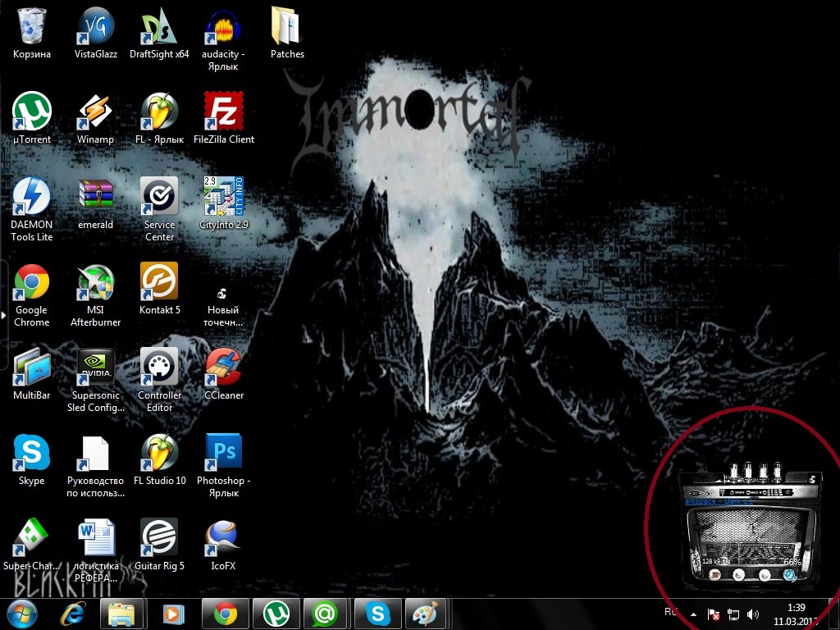The height and width of the screenshot is (630, 840).
Task: Open the network status tray icon
Action: tap(733, 614)
